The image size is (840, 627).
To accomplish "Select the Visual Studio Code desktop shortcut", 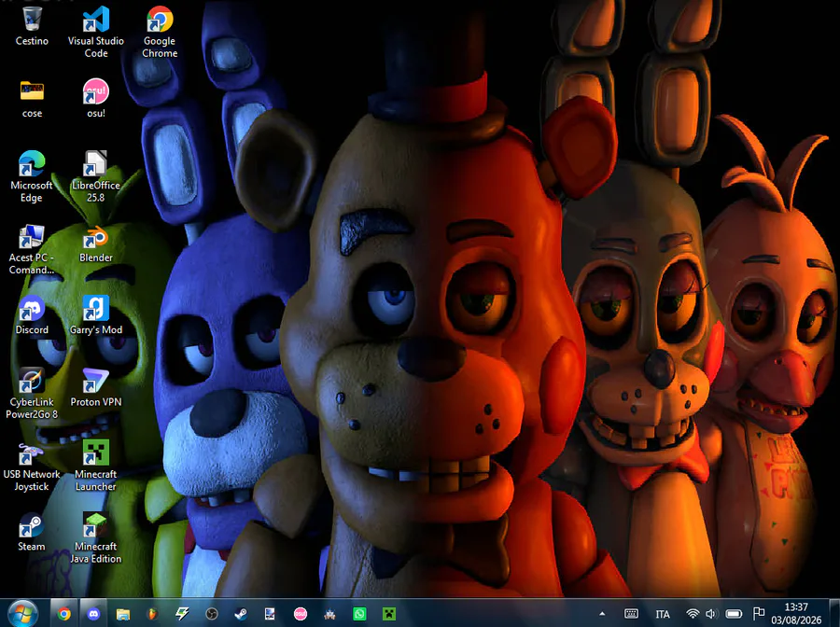I will [96, 32].
